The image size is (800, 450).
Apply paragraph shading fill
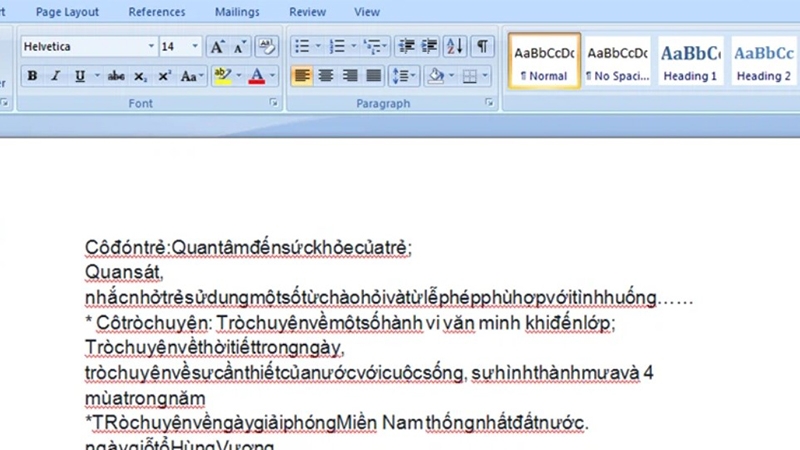[x=436, y=76]
